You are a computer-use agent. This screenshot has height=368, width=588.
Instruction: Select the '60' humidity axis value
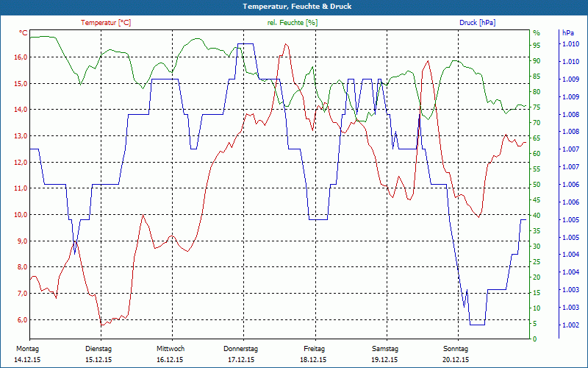(537, 154)
